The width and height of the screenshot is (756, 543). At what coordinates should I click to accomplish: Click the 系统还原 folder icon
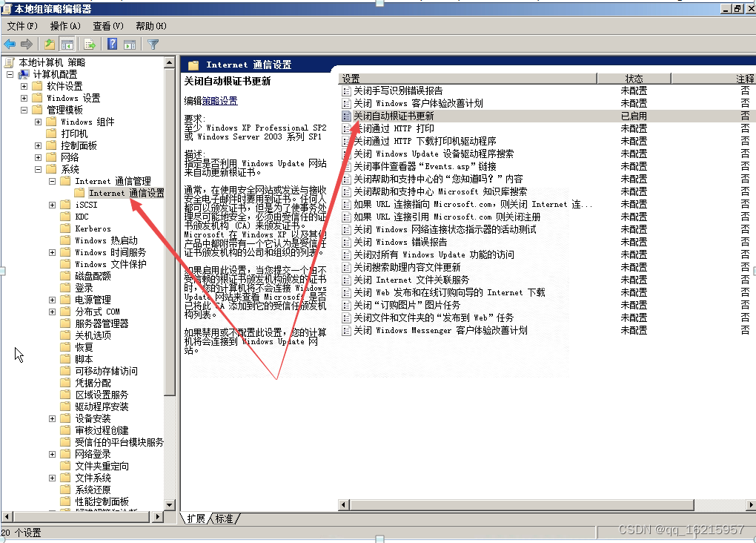click(65, 490)
